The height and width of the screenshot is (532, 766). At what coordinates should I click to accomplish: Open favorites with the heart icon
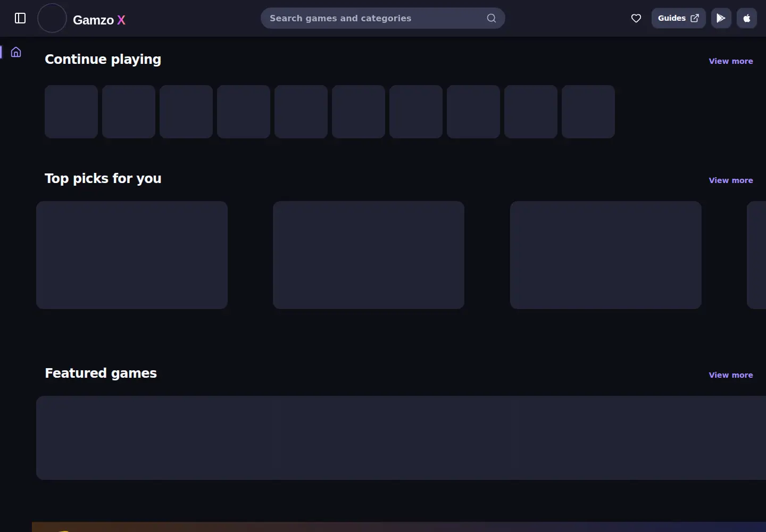[x=636, y=19]
